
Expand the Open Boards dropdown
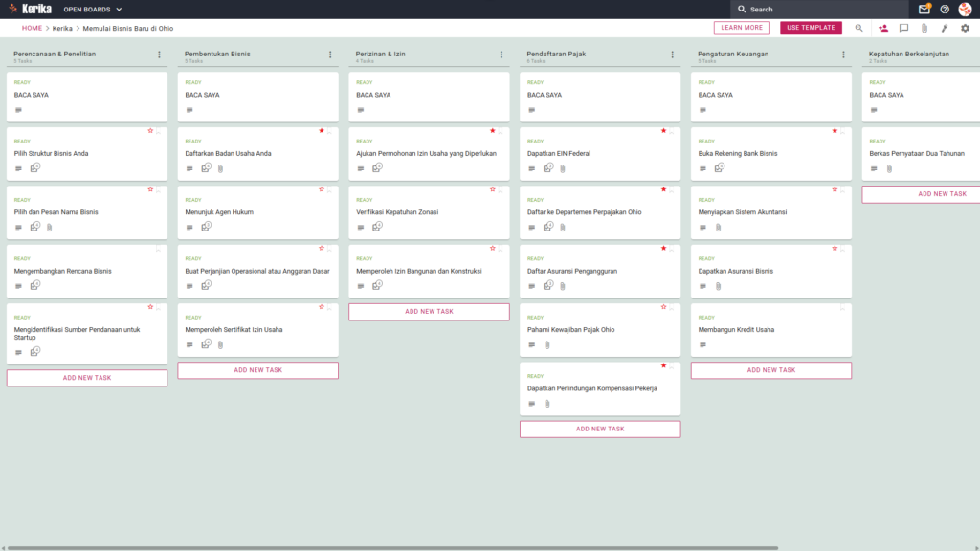93,10
